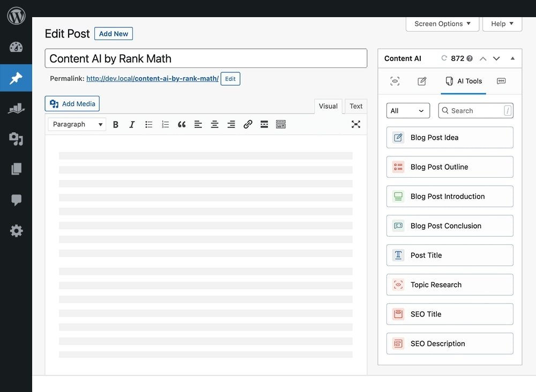Insert a blockquote using the toolbar icon
This screenshot has height=392, width=536.
click(x=181, y=124)
